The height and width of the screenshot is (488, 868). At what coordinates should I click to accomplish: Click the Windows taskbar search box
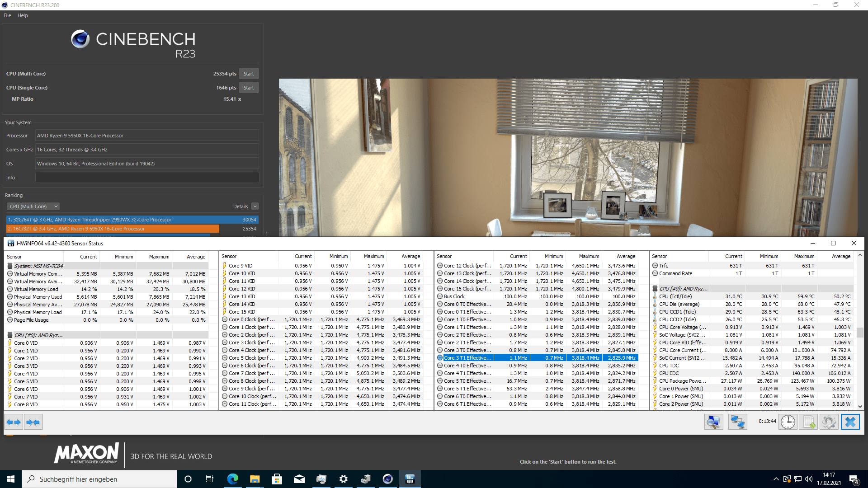[99, 479]
